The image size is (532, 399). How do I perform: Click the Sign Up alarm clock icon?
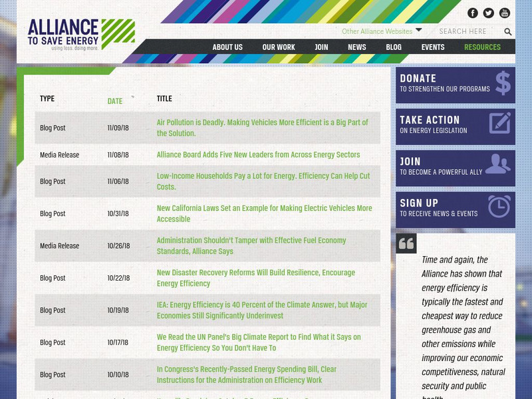pyautogui.click(x=499, y=206)
